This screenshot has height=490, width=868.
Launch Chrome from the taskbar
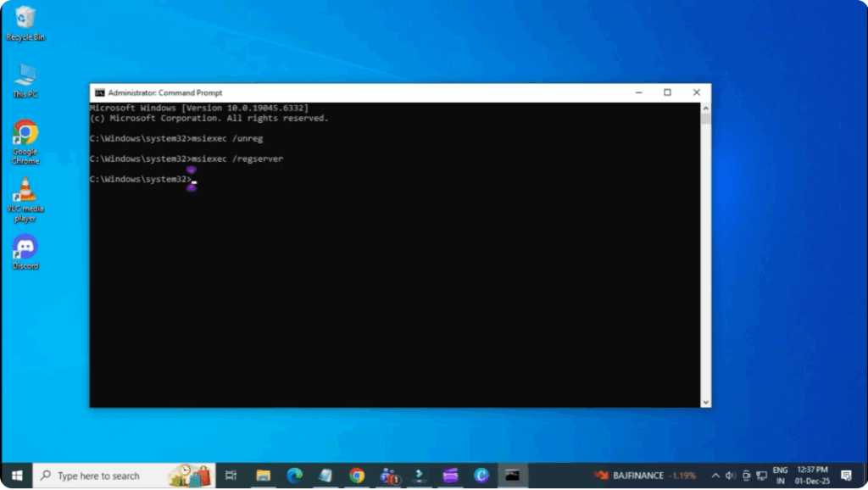tap(356, 476)
